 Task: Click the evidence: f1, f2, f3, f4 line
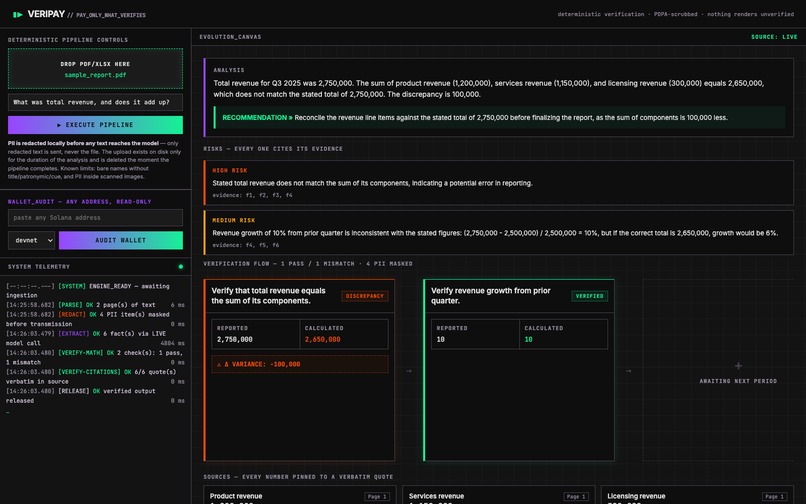tap(252, 195)
